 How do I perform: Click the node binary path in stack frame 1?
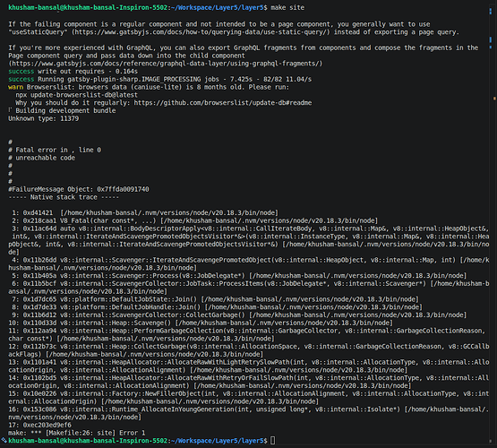169,212
